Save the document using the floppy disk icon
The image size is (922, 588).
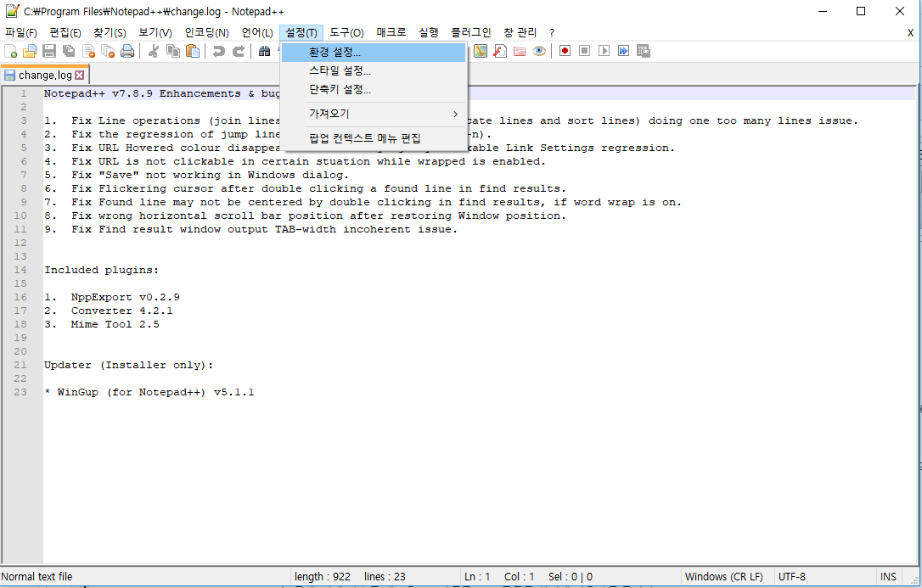pyautogui.click(x=49, y=52)
